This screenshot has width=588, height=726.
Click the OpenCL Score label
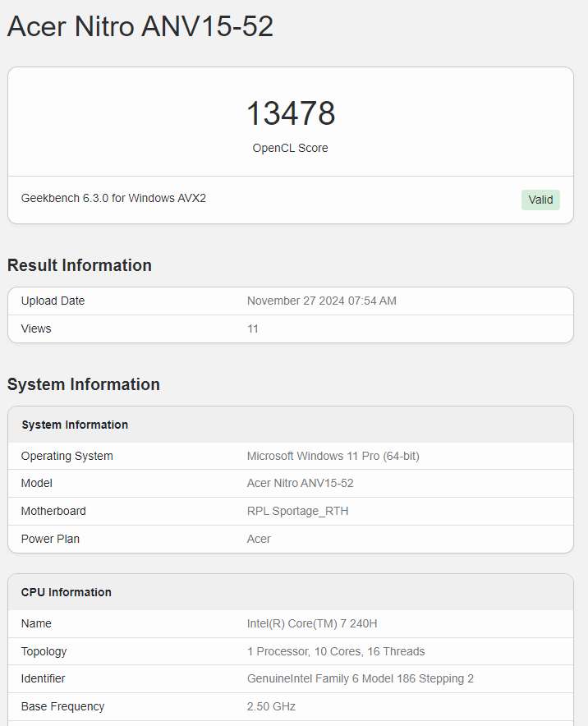pos(290,148)
